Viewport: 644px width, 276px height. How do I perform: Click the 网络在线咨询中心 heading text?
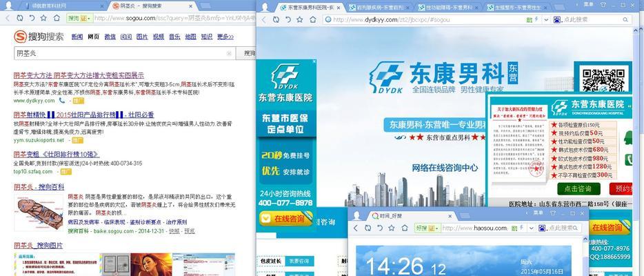[445, 168]
